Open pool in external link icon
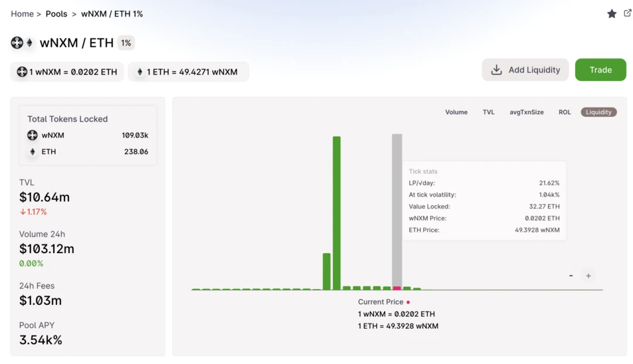Image resolution: width=633 pixels, height=364 pixels. point(627,13)
